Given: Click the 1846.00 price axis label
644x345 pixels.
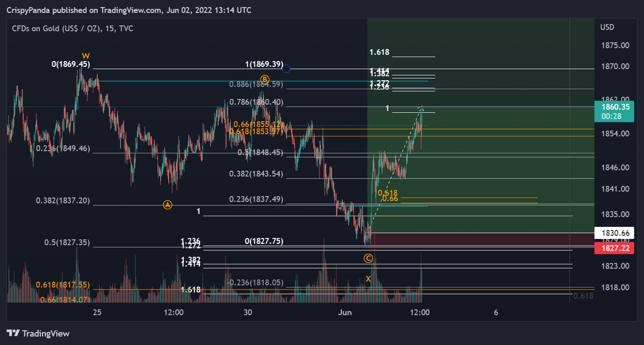Looking at the screenshot, I should point(615,168).
